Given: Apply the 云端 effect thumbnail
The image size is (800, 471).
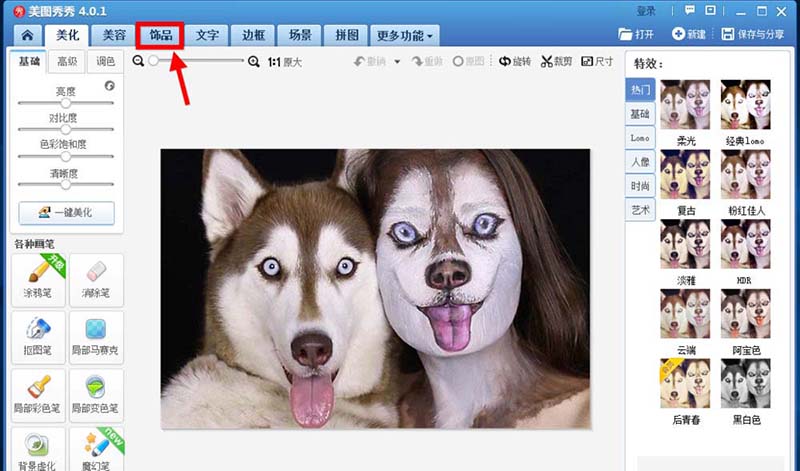Looking at the screenshot, I should point(685,314).
